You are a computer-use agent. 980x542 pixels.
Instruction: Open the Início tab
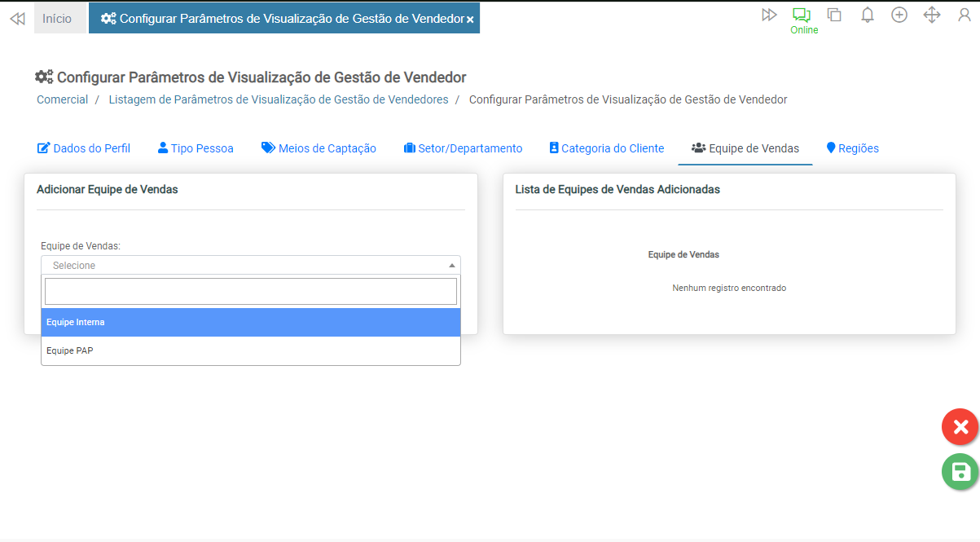pyautogui.click(x=58, y=18)
